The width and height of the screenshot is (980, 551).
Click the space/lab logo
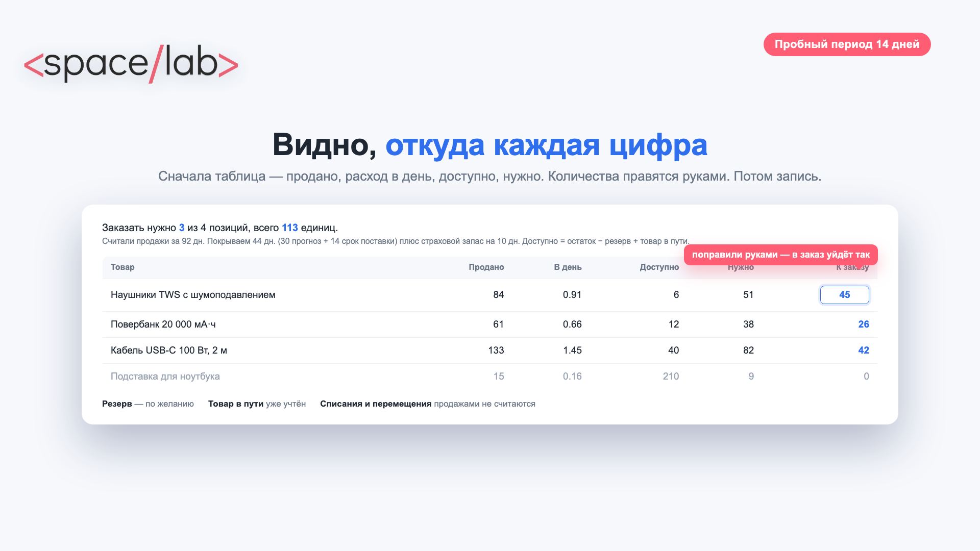pos(131,64)
